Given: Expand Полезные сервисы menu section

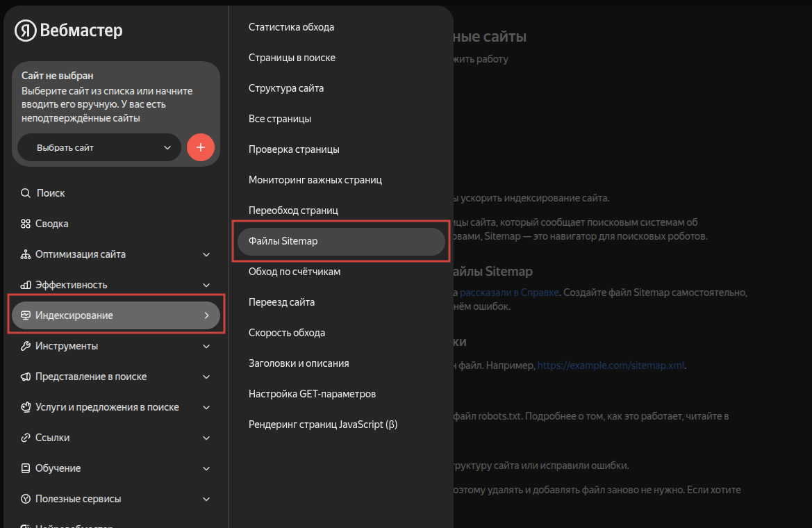Looking at the screenshot, I should coord(206,499).
